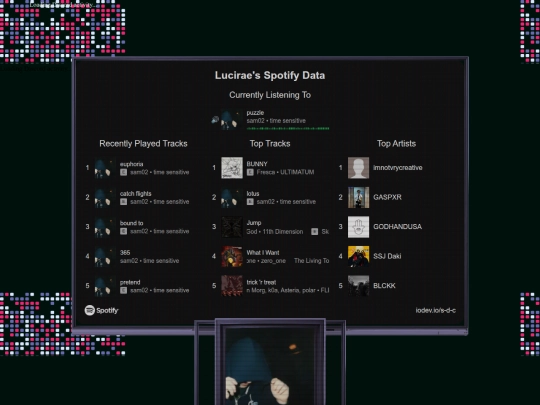
Task: Open Jump album cover thumbnail
Action: point(232,227)
